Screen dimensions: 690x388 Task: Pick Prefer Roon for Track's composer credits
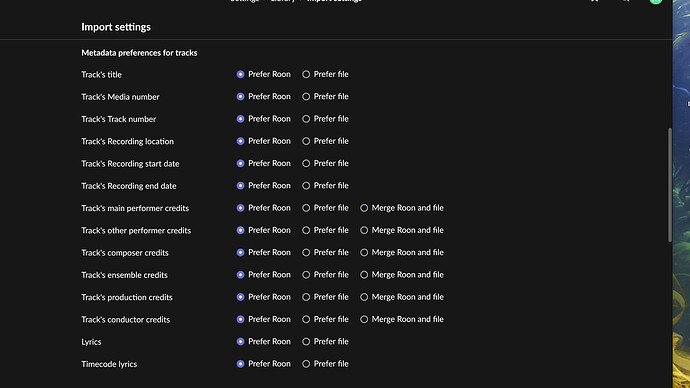240,253
